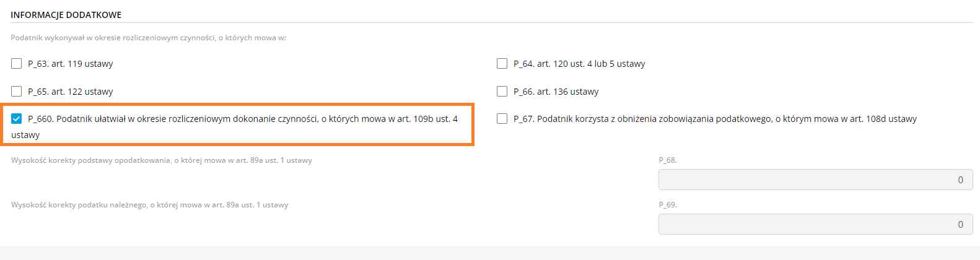Focus the P_69 tax correction input field
980x260 pixels.
coord(815,224)
